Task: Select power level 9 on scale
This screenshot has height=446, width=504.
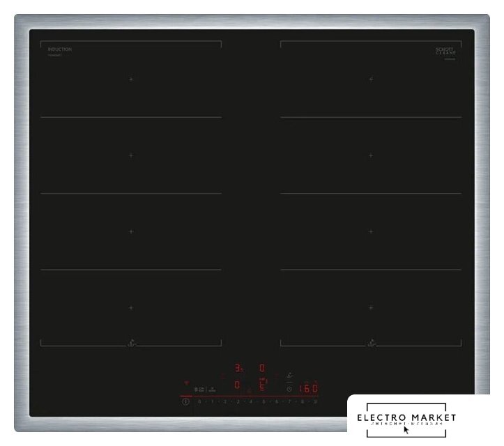Action: [x=315, y=402]
